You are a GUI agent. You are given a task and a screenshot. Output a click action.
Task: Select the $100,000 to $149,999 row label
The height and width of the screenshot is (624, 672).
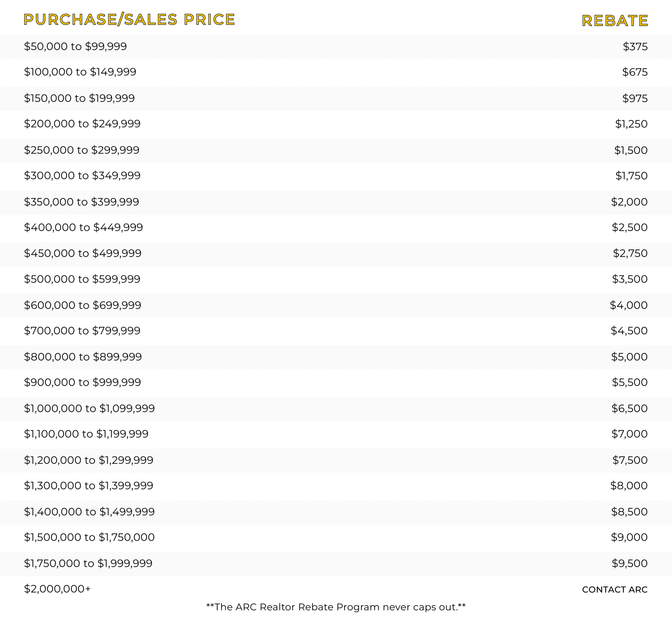click(x=80, y=72)
